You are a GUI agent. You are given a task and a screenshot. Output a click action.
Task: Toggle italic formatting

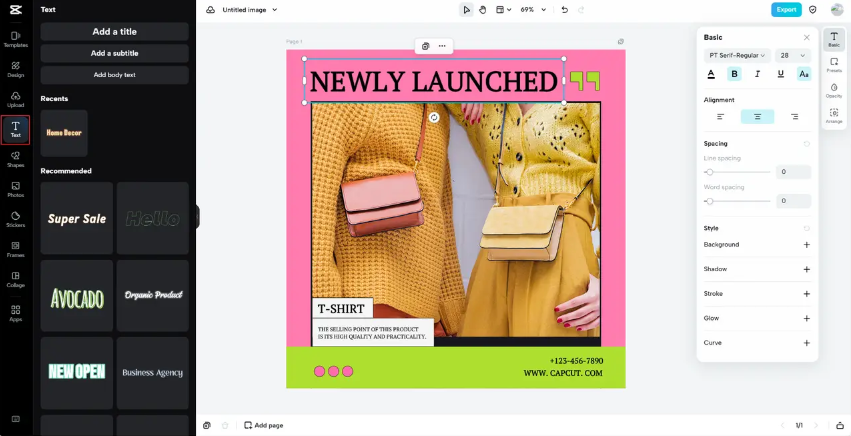click(x=758, y=74)
